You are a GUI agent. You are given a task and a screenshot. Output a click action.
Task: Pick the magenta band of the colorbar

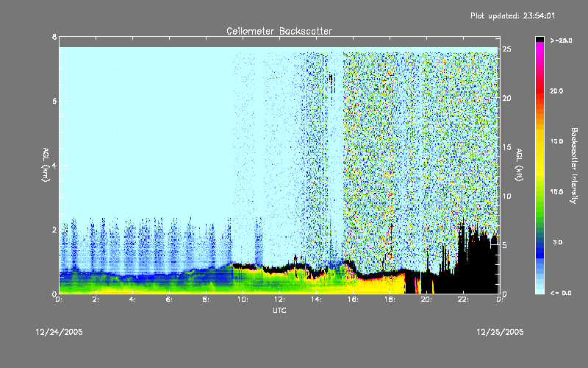pyautogui.click(x=539, y=49)
